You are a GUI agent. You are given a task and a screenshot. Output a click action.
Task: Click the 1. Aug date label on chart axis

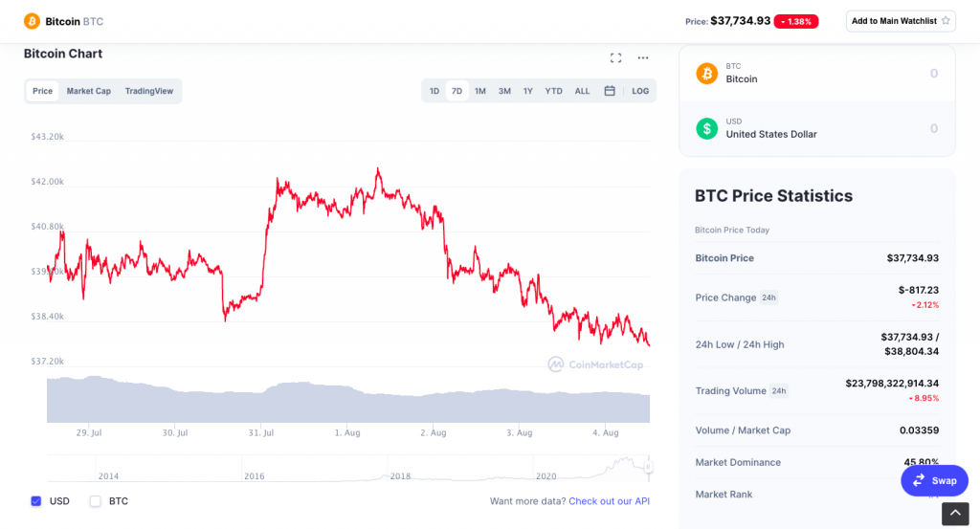pyautogui.click(x=346, y=432)
